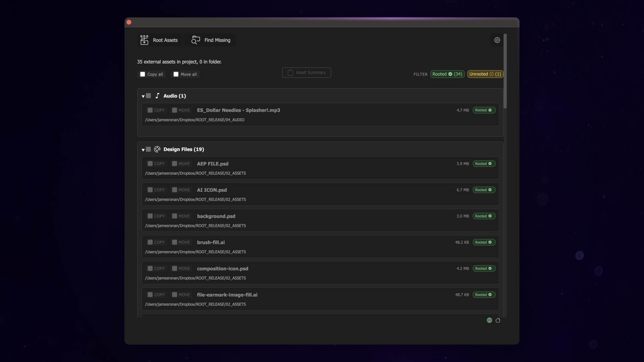Tick the Audio group checkbox
Image resolution: width=644 pixels, height=362 pixels.
tap(148, 96)
